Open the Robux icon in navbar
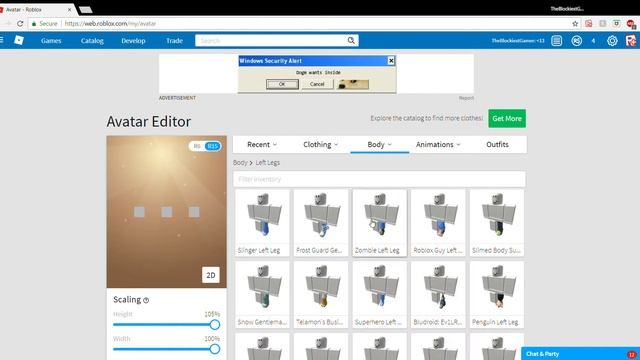This screenshot has height=360, width=640. tap(576, 40)
